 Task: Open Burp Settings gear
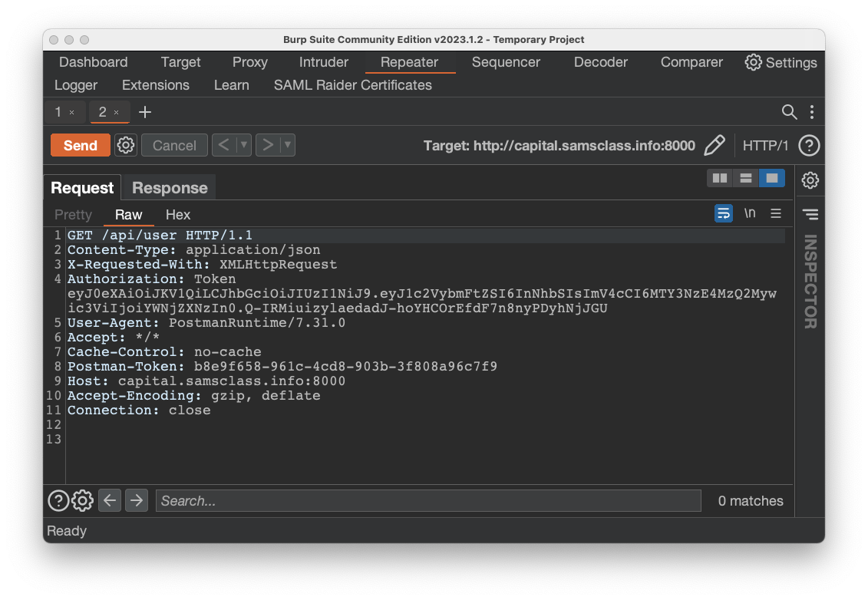tap(781, 63)
